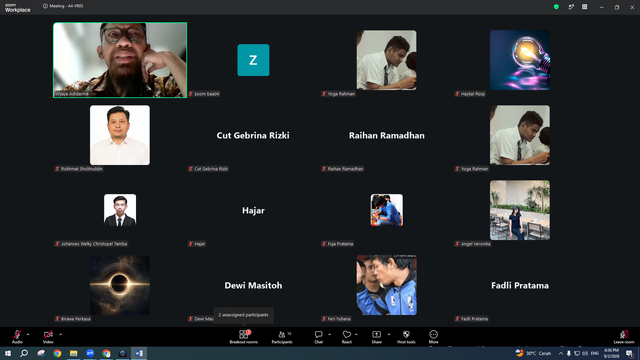Click muted mic icon beside Angel Veronika label
640x360 pixels.
click(x=457, y=244)
